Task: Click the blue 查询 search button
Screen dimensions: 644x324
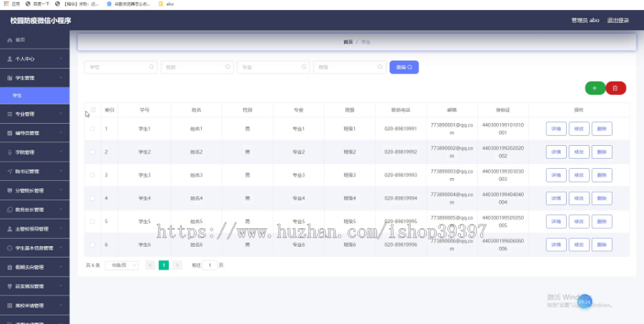Action: 404,67
